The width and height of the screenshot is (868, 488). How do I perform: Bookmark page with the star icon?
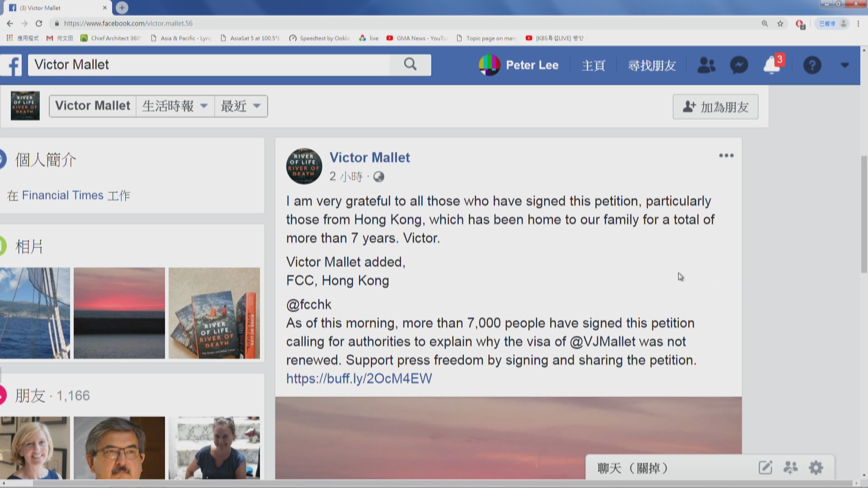click(780, 23)
